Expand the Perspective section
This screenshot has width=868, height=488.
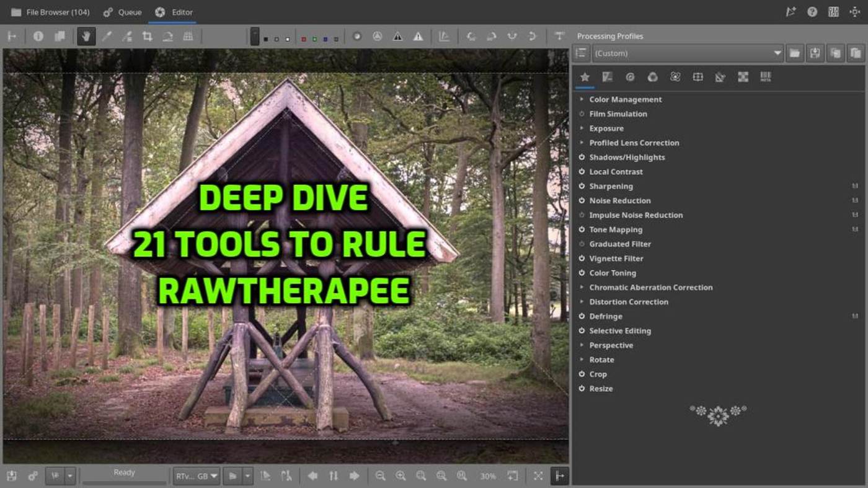tap(582, 345)
